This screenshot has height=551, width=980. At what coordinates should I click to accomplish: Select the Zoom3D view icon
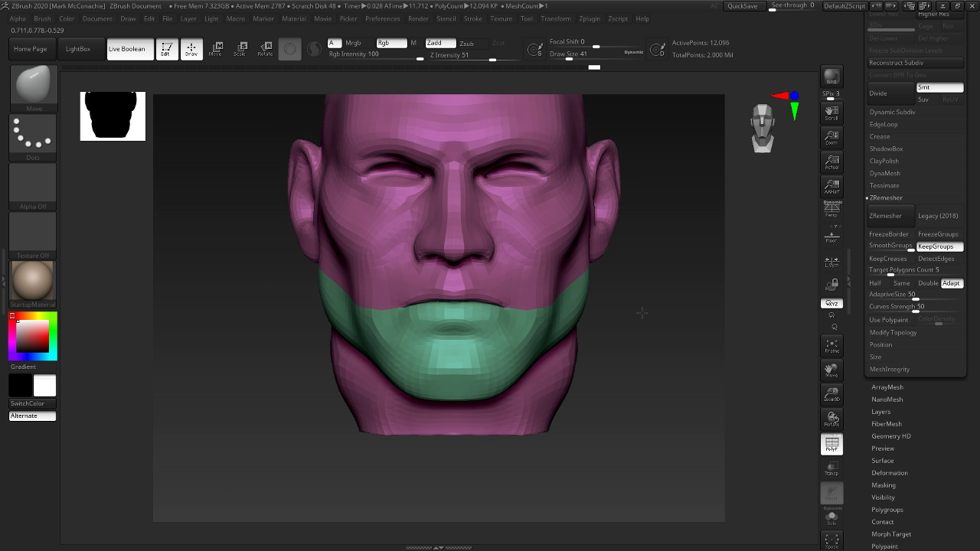[x=831, y=395]
